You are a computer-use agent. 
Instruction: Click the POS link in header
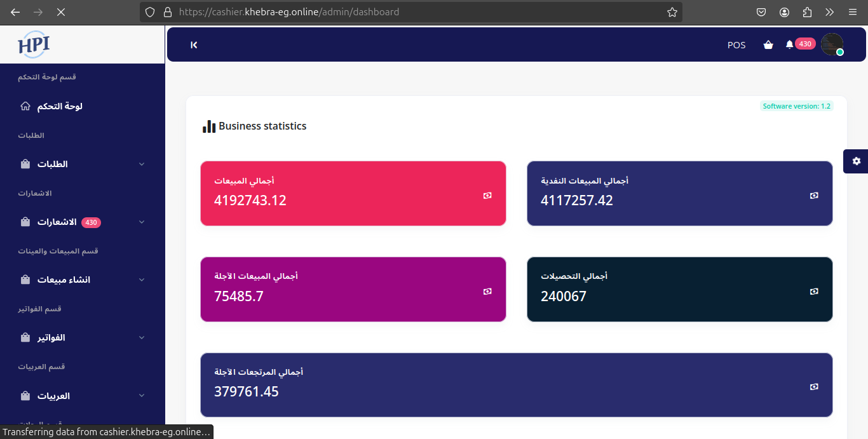click(736, 45)
